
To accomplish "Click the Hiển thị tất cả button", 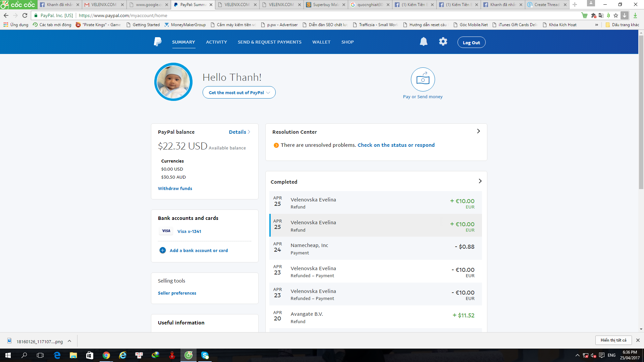I will click(x=613, y=340).
